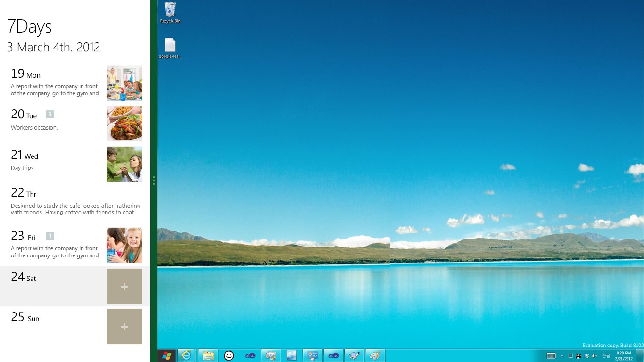Open the on-screen touch keyboard
This screenshot has height=362, width=644.
(551, 355)
